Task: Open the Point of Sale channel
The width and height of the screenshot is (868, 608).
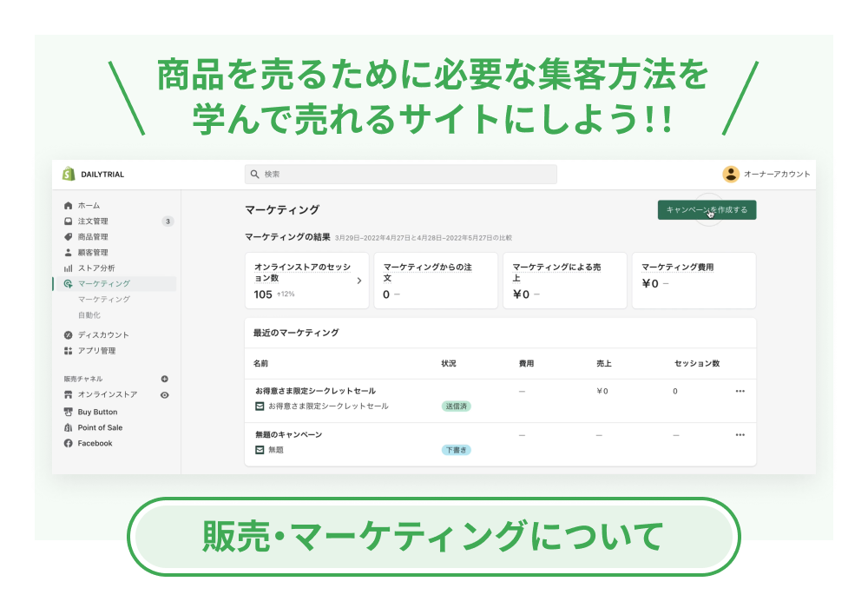Action: [100, 428]
